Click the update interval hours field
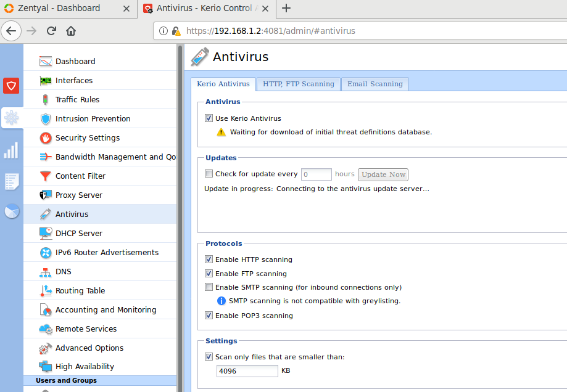 click(x=317, y=174)
